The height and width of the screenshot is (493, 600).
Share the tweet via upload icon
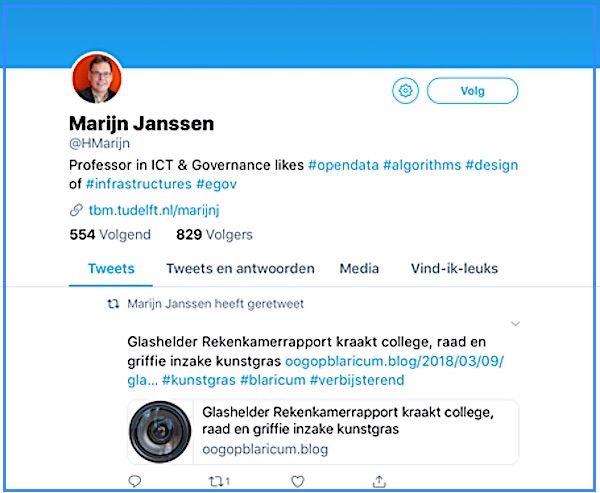pyautogui.click(x=379, y=481)
